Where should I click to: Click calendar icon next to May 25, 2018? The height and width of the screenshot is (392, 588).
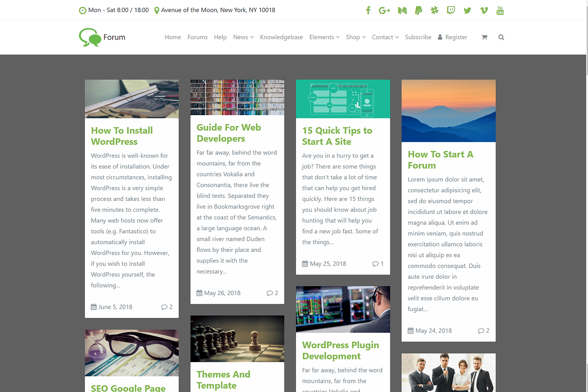(x=305, y=264)
